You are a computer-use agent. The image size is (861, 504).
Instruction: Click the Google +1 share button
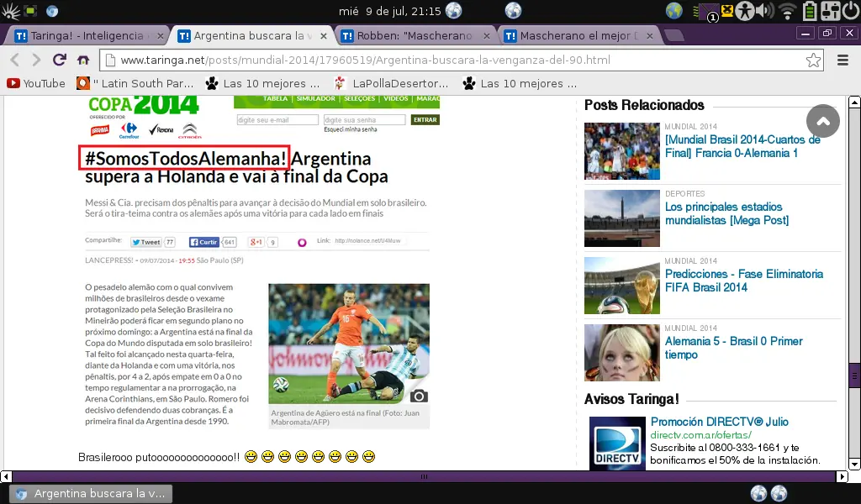coord(256,242)
